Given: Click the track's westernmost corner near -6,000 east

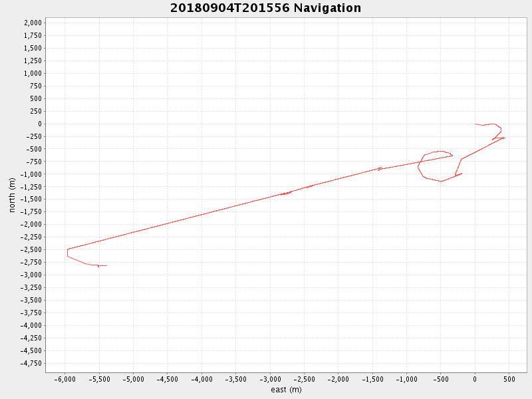Looking at the screenshot, I should 67,250.
